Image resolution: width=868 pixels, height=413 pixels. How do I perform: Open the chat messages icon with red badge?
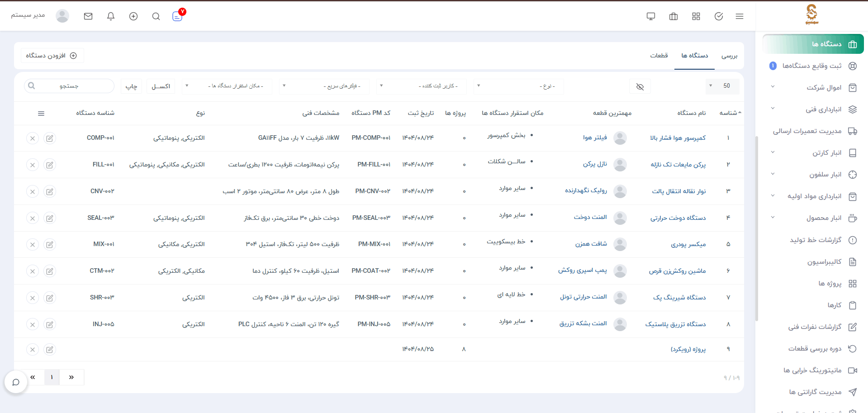tap(178, 16)
